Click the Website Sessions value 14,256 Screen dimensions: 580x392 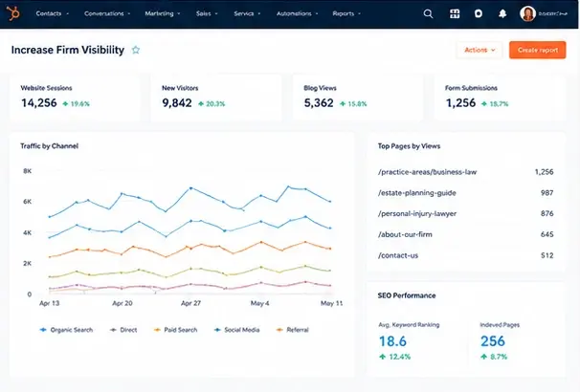39,103
